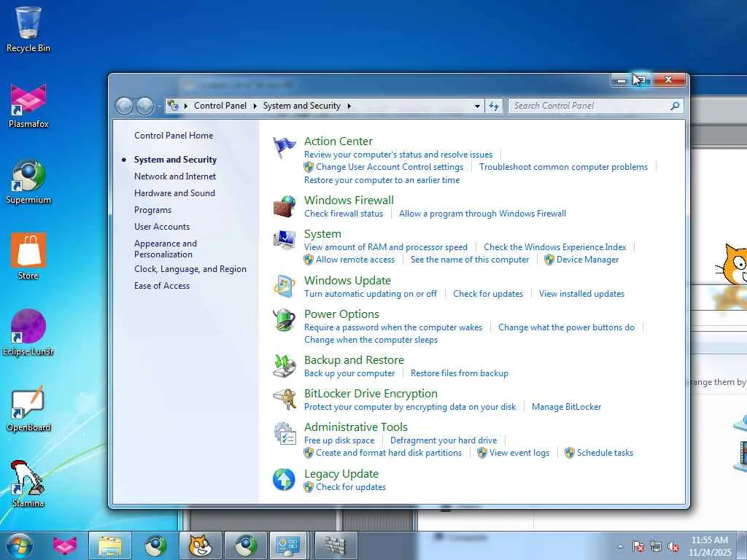Click the Power Options battery icon
This screenshot has height=560, width=747.
(x=284, y=320)
